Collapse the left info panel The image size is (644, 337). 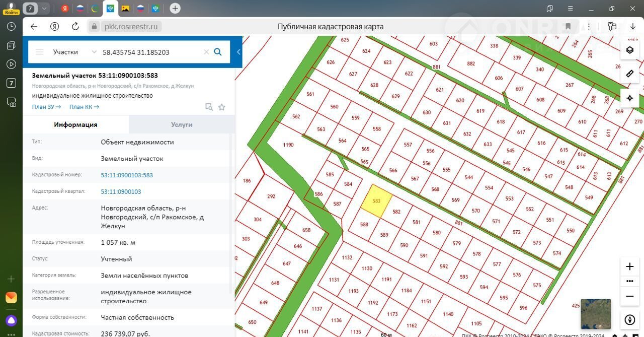click(x=238, y=52)
